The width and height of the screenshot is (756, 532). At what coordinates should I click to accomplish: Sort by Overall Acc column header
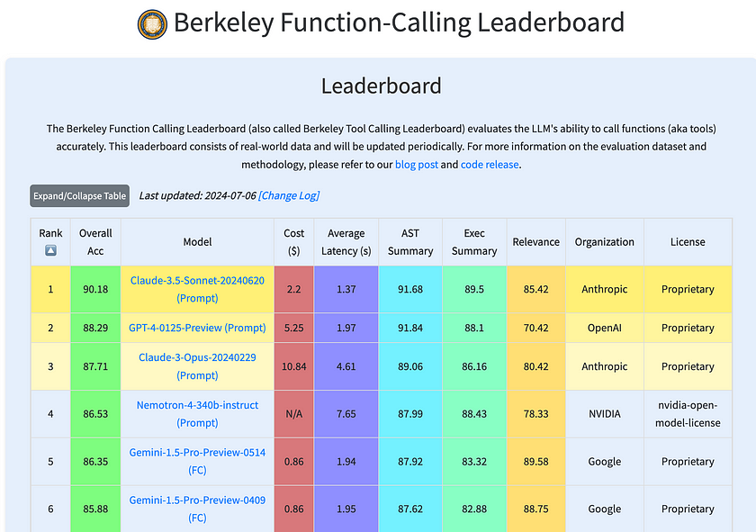click(95, 242)
